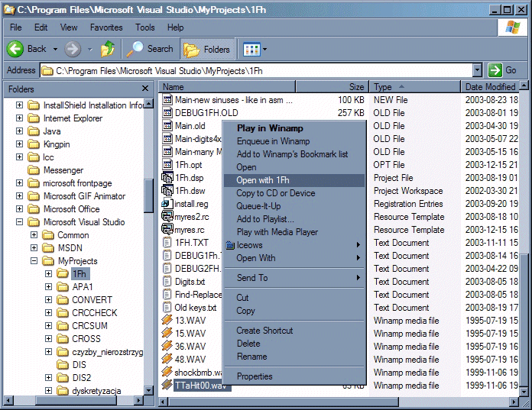Sort by the Type column header
The height and width of the screenshot is (410, 532).
click(x=414, y=87)
